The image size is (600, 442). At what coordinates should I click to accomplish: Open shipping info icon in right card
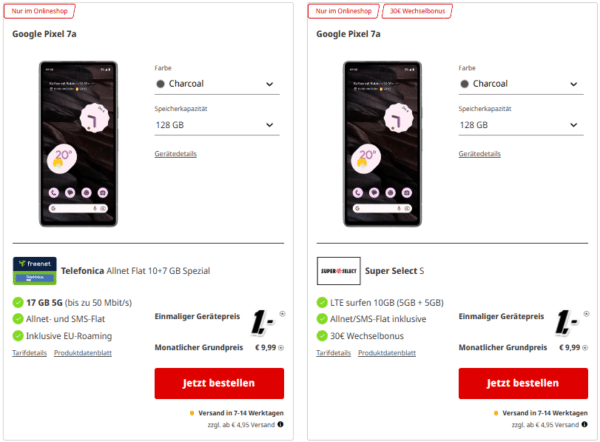[x=584, y=424]
